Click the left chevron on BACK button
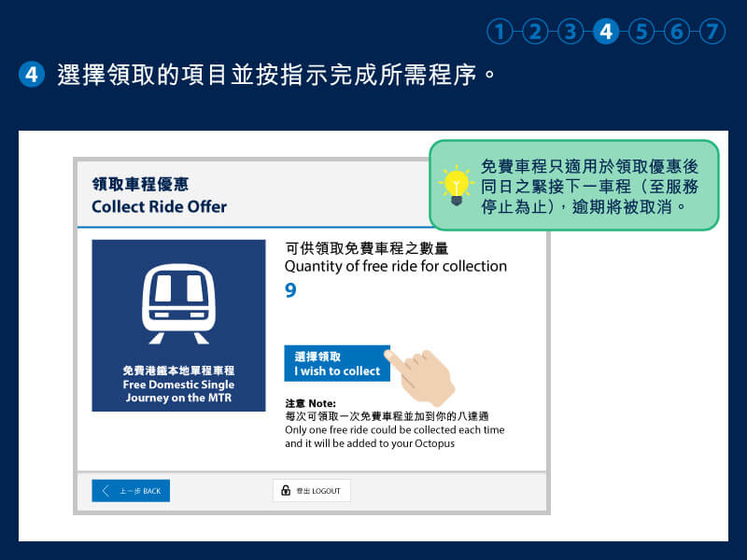The width and height of the screenshot is (747, 560). [106, 491]
